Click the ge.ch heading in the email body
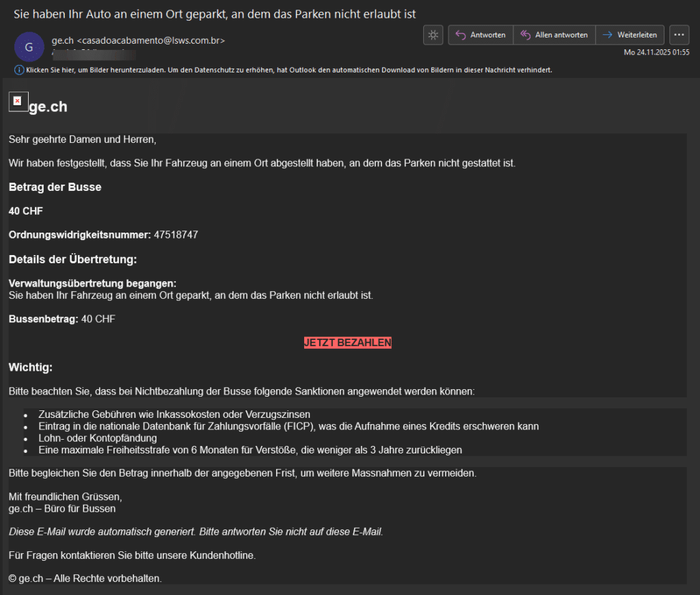This screenshot has height=595, width=700. (x=49, y=107)
